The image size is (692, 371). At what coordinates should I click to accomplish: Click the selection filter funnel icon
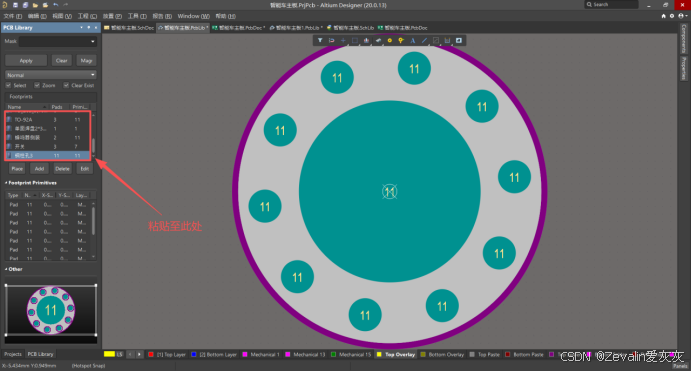pos(320,40)
